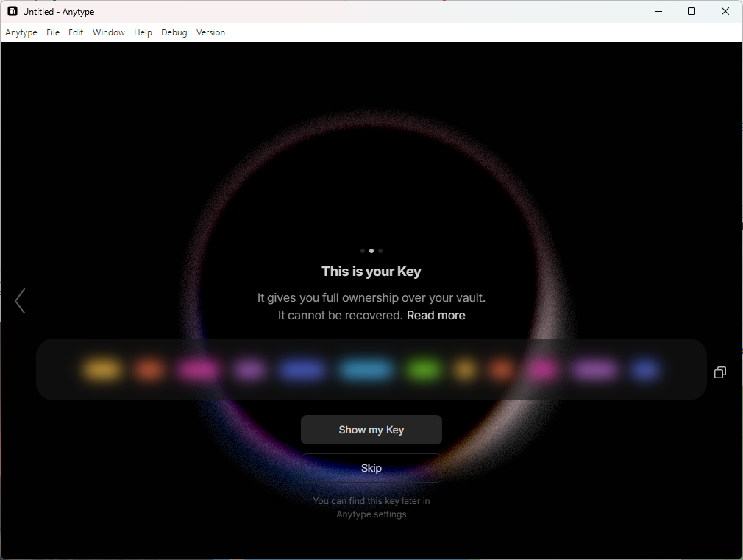Click the 'This is your Key' heading
Image resolution: width=743 pixels, height=560 pixels.
[371, 272]
